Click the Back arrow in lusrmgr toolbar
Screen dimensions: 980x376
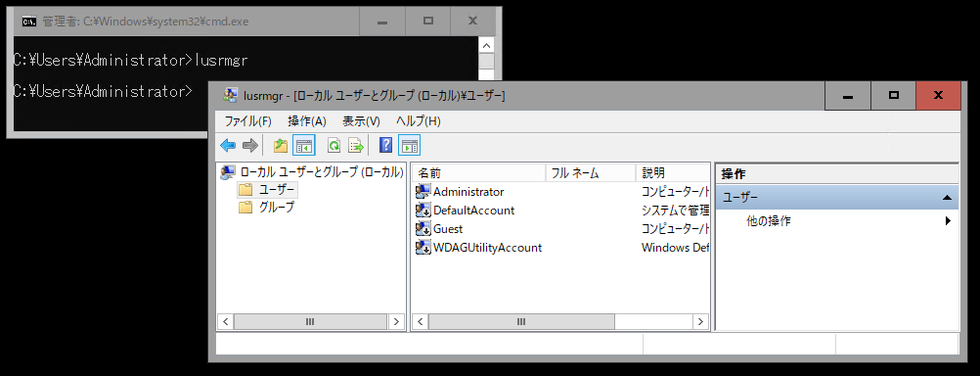228,146
